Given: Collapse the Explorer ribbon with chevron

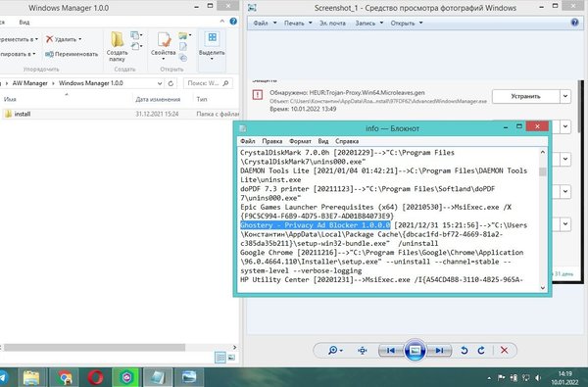Looking at the screenshot, I should [x=222, y=22].
